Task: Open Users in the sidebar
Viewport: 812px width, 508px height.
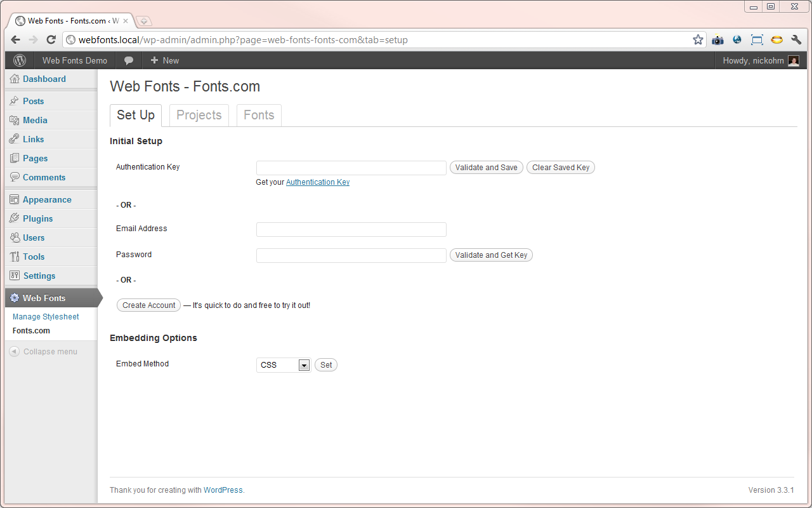Action: [x=34, y=237]
